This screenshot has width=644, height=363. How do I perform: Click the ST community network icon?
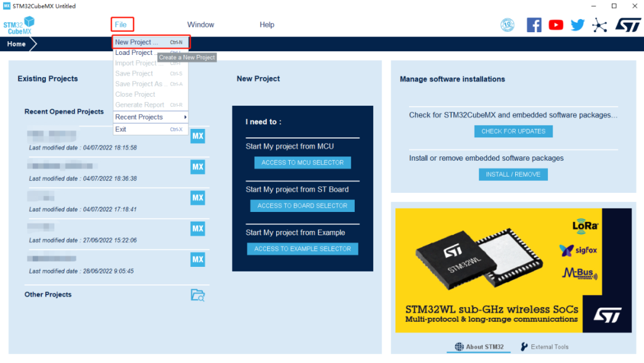(x=600, y=26)
